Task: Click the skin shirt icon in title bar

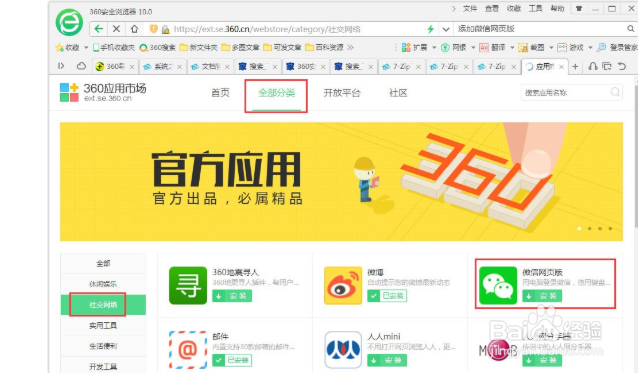Action: point(579,9)
